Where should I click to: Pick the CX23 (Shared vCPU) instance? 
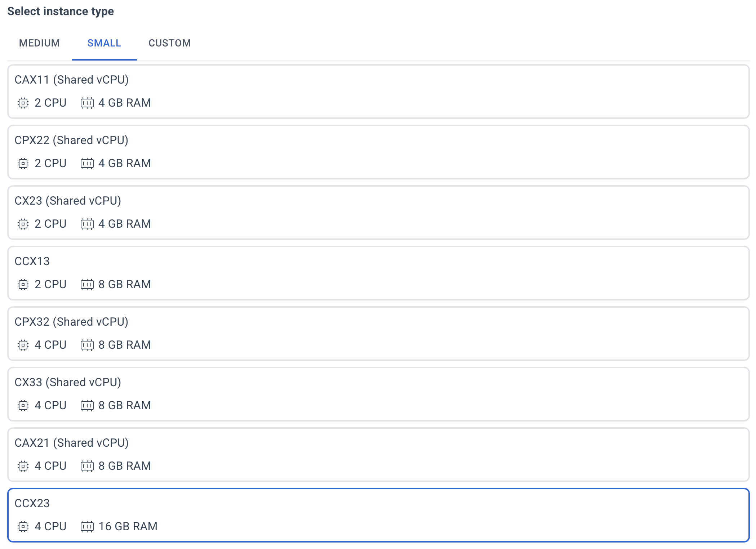[378, 213]
